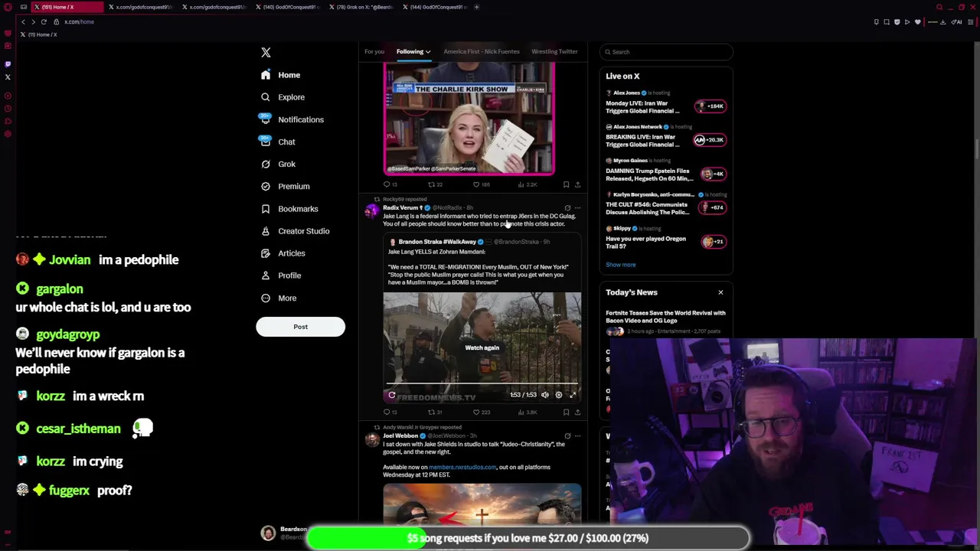Open the X logo home icon
The image size is (980, 551).
click(x=266, y=52)
